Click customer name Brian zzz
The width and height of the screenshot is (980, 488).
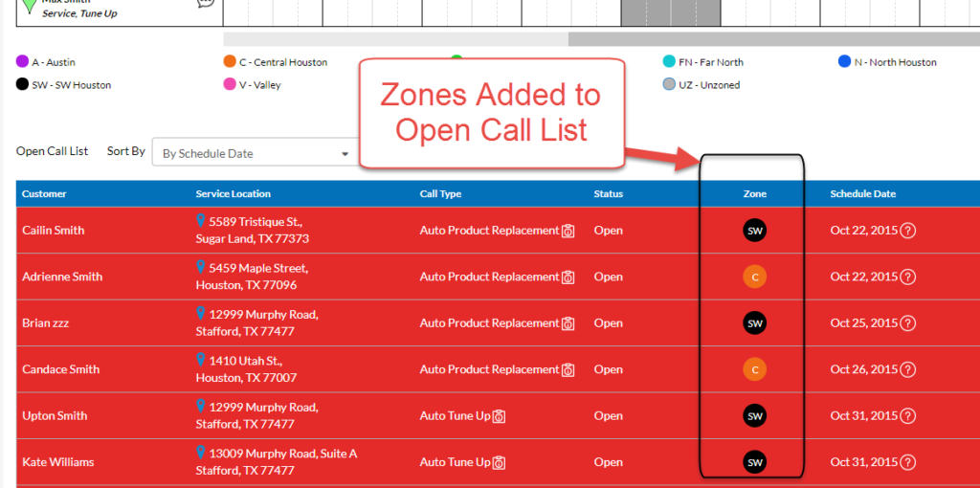pyautogui.click(x=45, y=323)
